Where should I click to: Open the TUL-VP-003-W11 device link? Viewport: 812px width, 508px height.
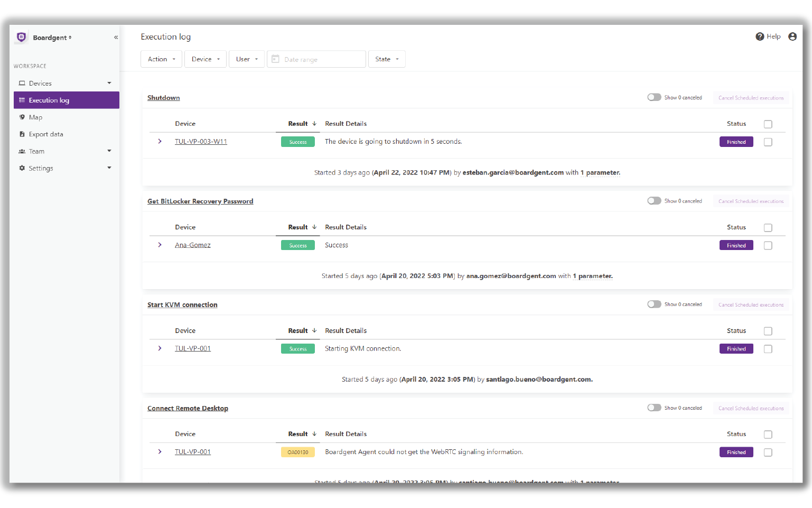click(201, 142)
